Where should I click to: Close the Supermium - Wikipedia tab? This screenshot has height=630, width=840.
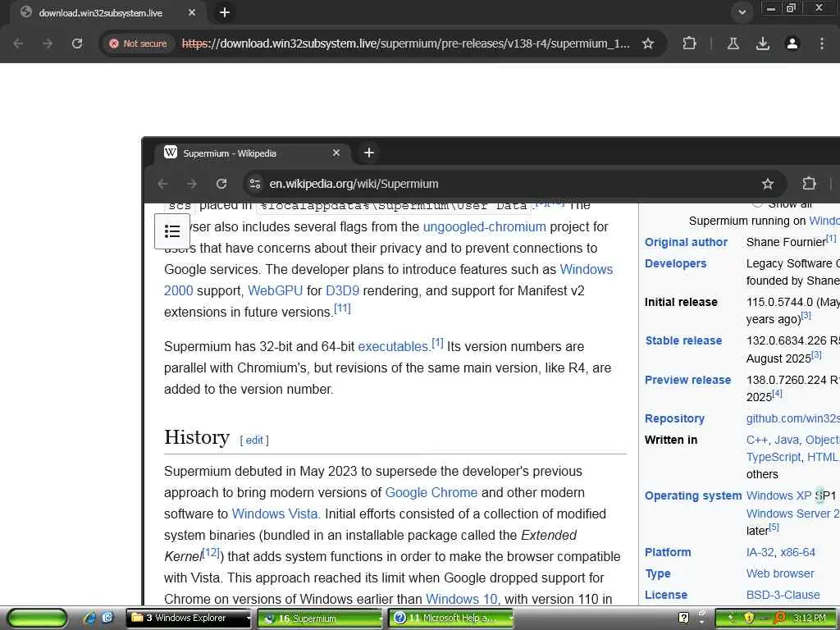336,153
